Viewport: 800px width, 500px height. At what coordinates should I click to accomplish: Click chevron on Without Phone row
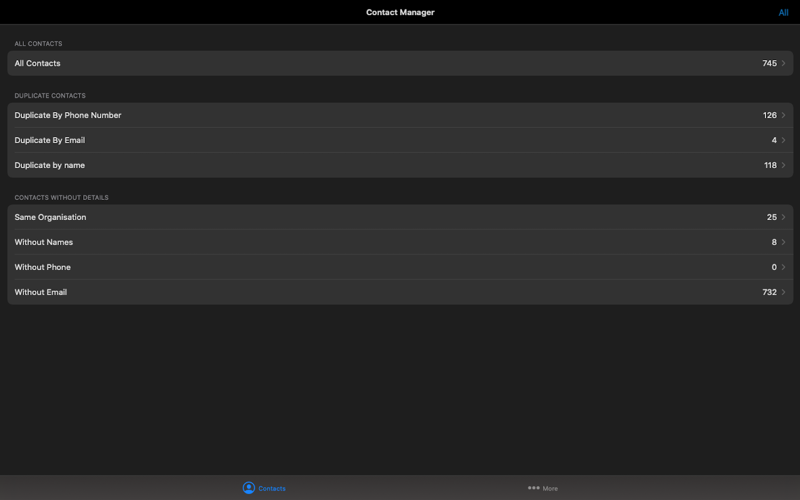point(783,267)
